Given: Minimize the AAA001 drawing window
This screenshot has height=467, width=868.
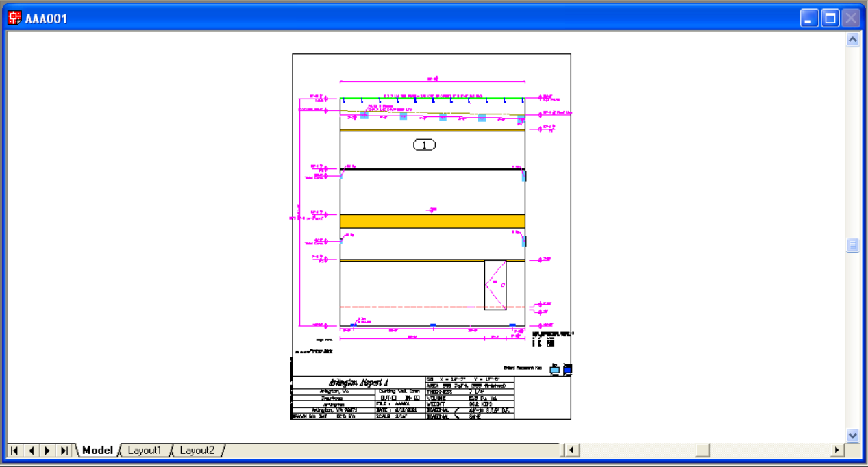Looking at the screenshot, I should click(x=809, y=18).
